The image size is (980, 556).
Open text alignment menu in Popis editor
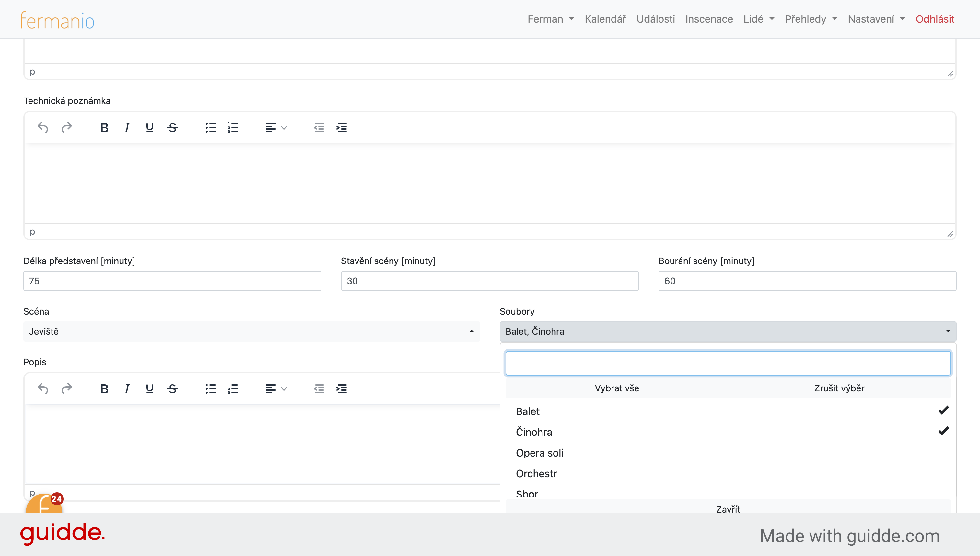click(276, 389)
